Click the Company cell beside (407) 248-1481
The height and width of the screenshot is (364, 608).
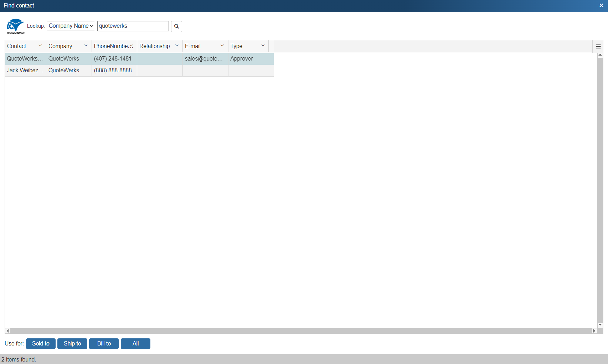click(x=69, y=59)
